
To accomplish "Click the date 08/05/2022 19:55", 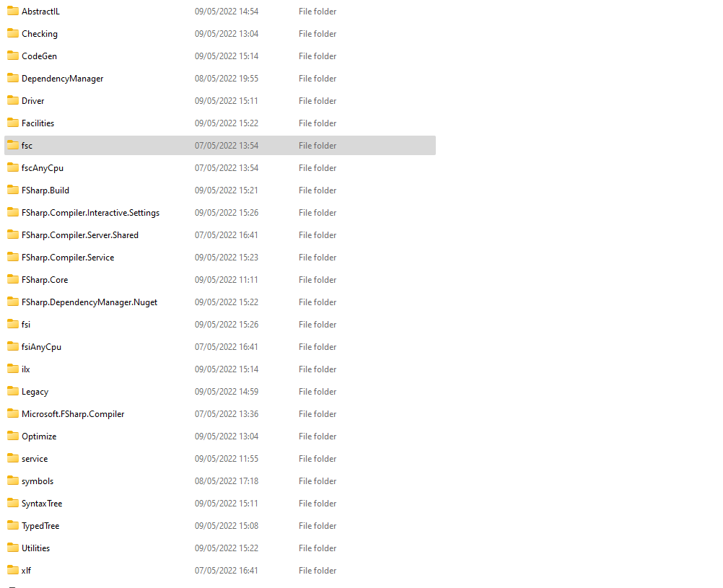I will click(x=227, y=79).
